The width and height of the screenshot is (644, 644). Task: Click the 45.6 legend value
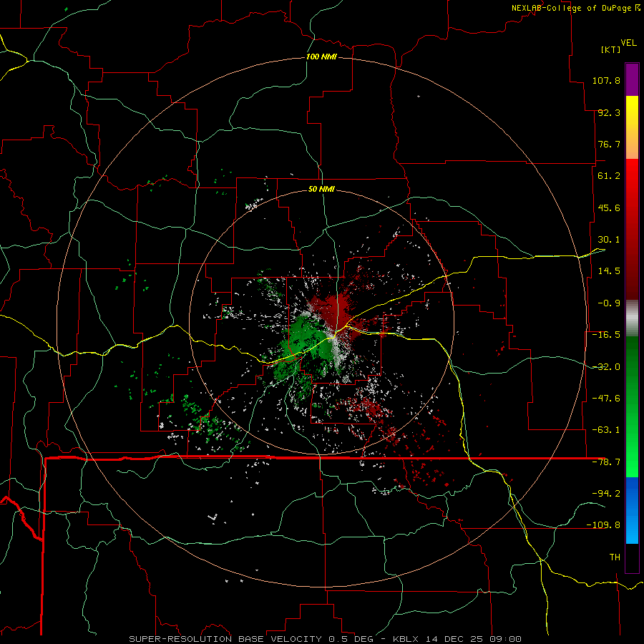tap(609, 208)
